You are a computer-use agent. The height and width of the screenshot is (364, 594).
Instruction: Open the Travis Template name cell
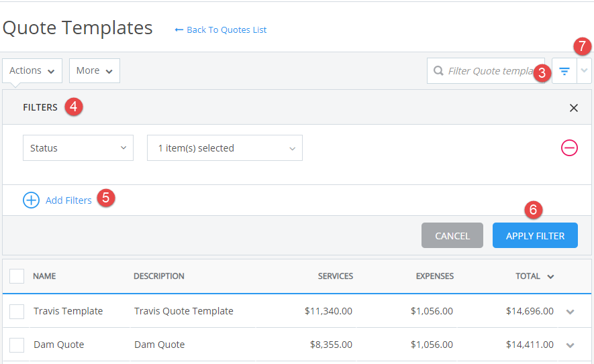tap(68, 311)
